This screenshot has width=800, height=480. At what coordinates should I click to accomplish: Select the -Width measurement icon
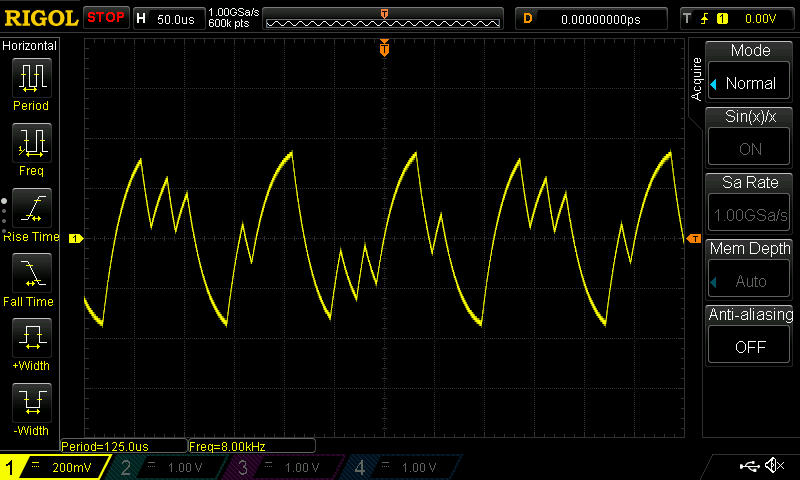[32, 403]
